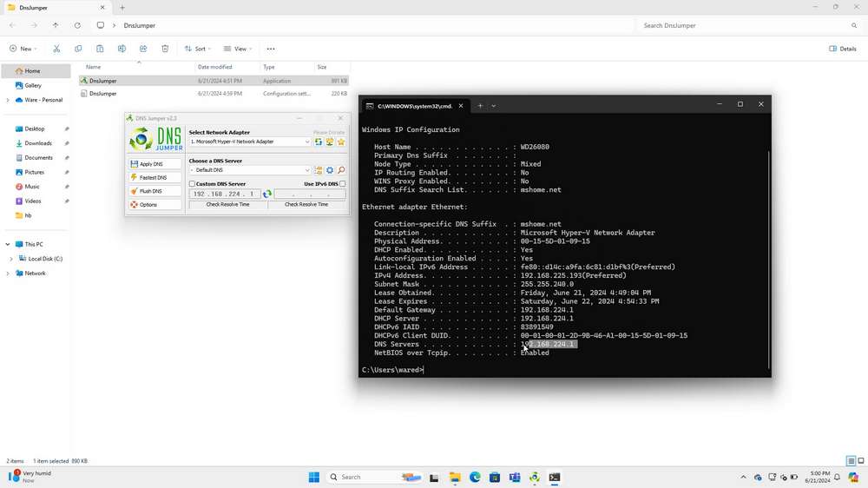Image resolution: width=868 pixels, height=488 pixels.
Task: Select the cmd.exe terminal tab
Action: (414, 106)
